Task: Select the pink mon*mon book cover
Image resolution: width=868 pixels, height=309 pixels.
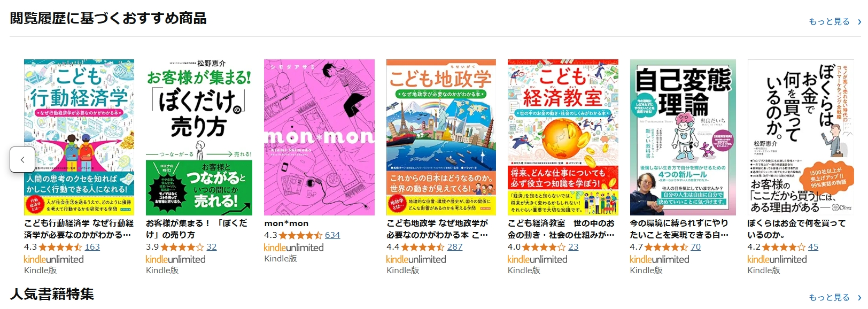Action: click(319, 137)
